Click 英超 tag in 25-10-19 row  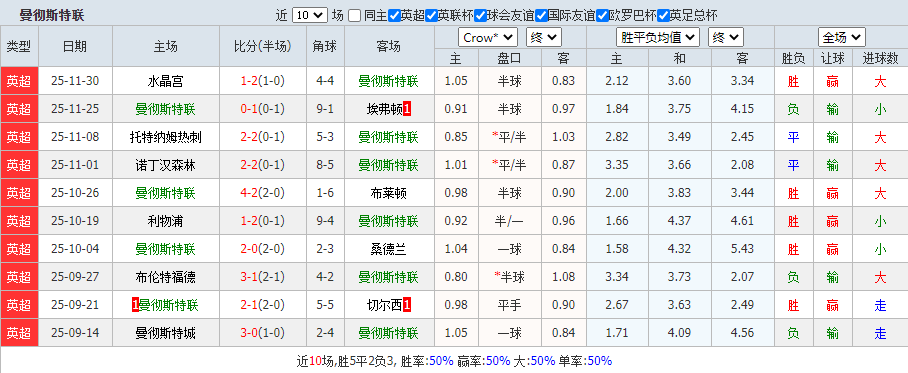tap(19, 221)
